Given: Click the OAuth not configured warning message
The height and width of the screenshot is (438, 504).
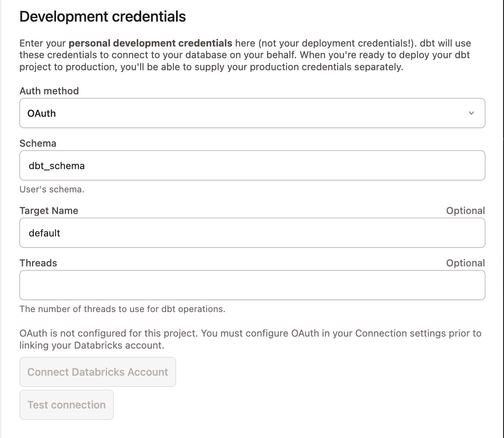Looking at the screenshot, I should click(x=250, y=339).
